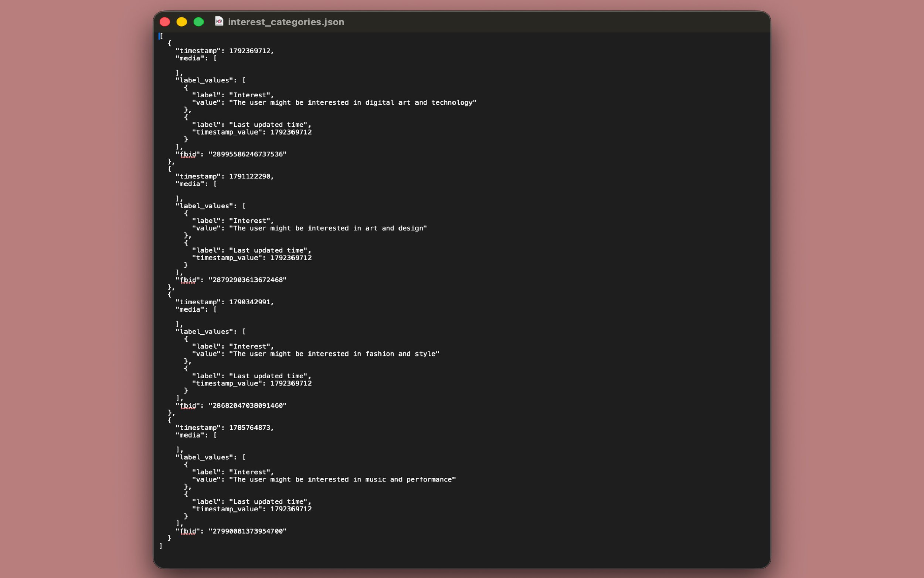
Task: Place cursor at opening bracket on first line
Action: [x=161, y=36]
